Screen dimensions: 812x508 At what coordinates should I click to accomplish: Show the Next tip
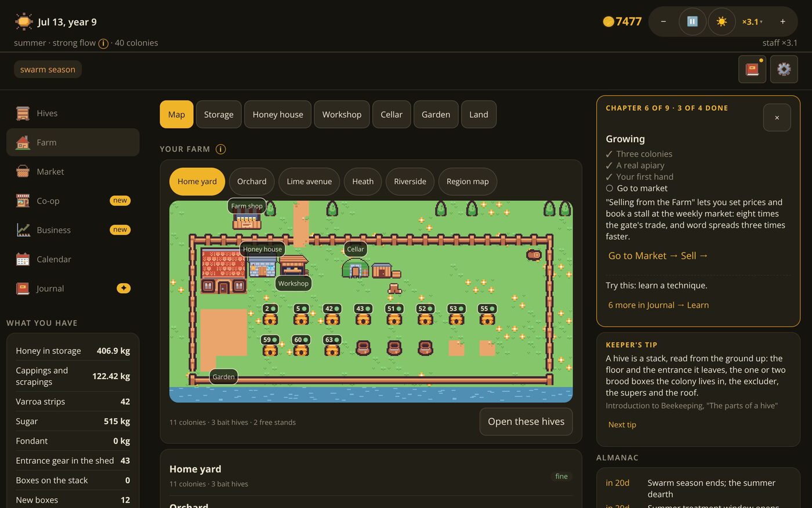pos(622,425)
